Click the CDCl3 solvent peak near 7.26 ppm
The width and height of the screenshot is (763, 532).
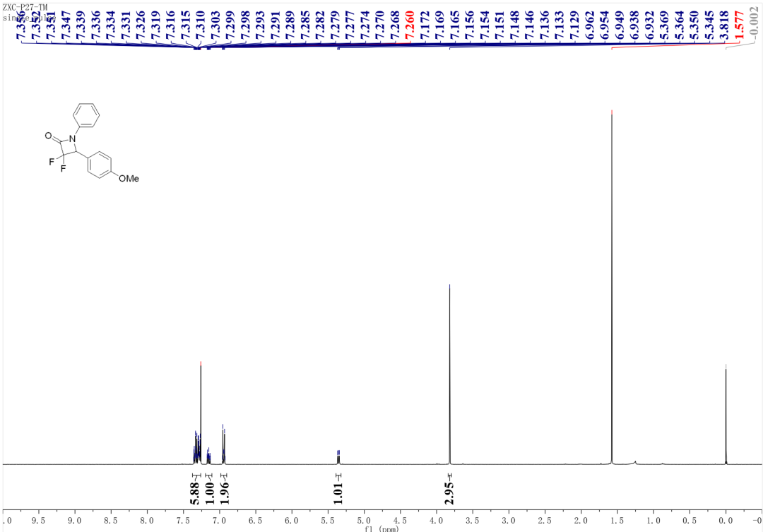[201, 413]
